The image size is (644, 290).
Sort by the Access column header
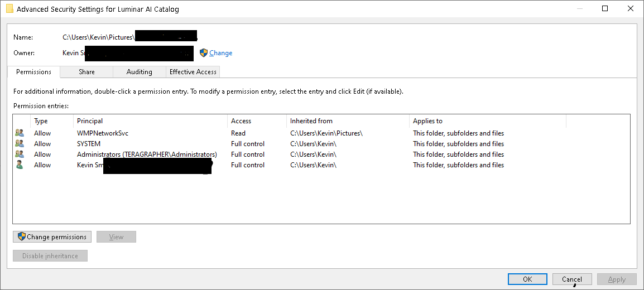pyautogui.click(x=257, y=121)
